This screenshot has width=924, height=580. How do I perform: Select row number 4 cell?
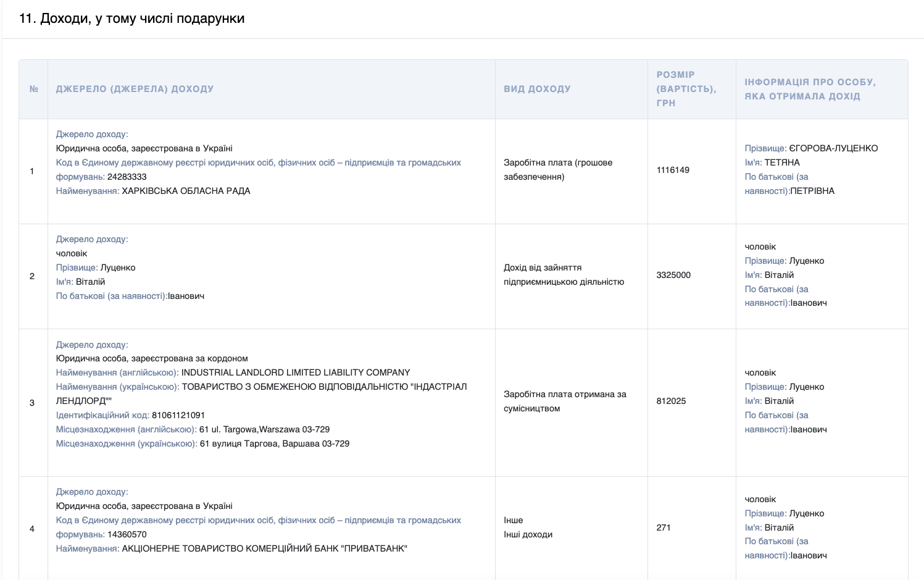pyautogui.click(x=32, y=529)
